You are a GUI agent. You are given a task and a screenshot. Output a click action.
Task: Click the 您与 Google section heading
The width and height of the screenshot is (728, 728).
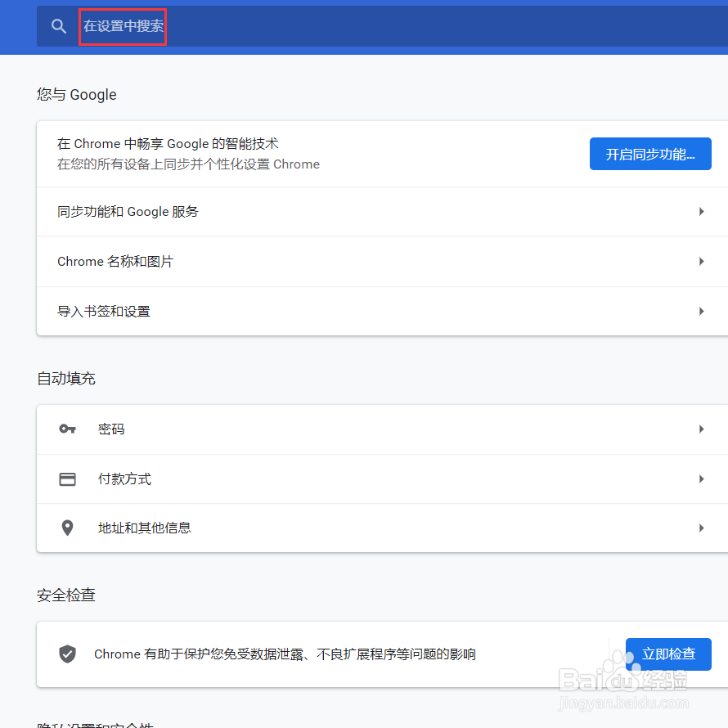[x=77, y=94]
